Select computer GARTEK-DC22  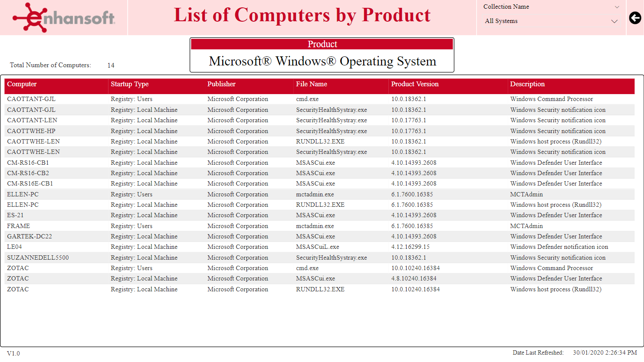tap(30, 236)
